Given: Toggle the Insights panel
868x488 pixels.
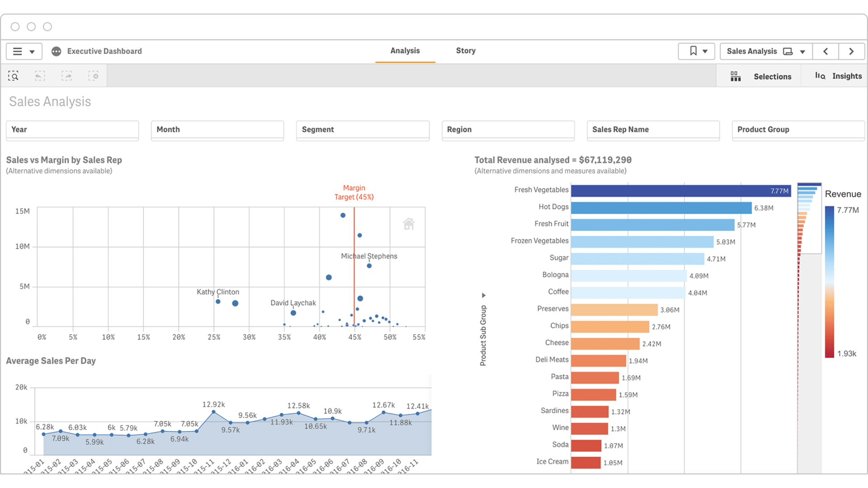Looking at the screenshot, I should point(839,76).
